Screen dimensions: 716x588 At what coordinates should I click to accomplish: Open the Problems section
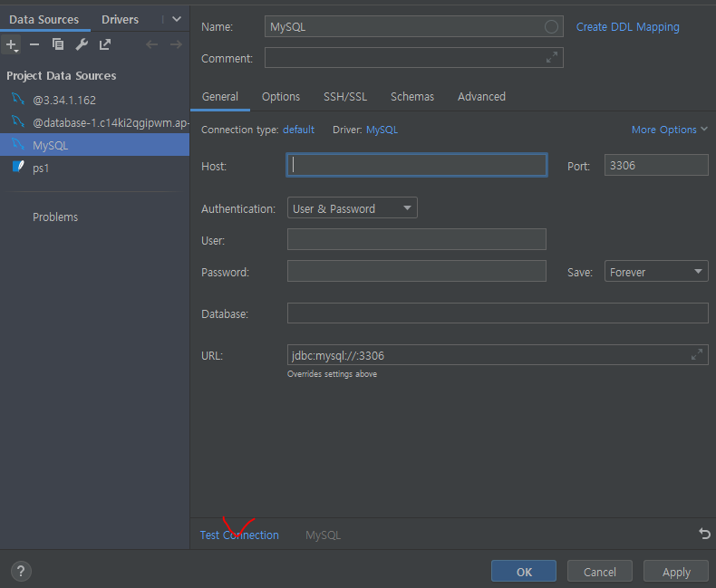(55, 217)
